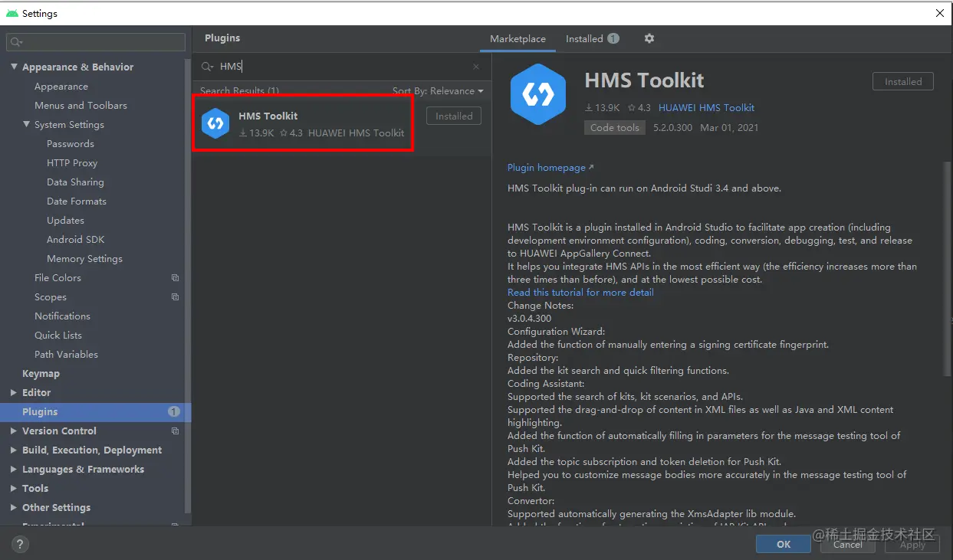Viewport: 953px width, 560px height.
Task: Open File Colors settings
Action: [58, 278]
